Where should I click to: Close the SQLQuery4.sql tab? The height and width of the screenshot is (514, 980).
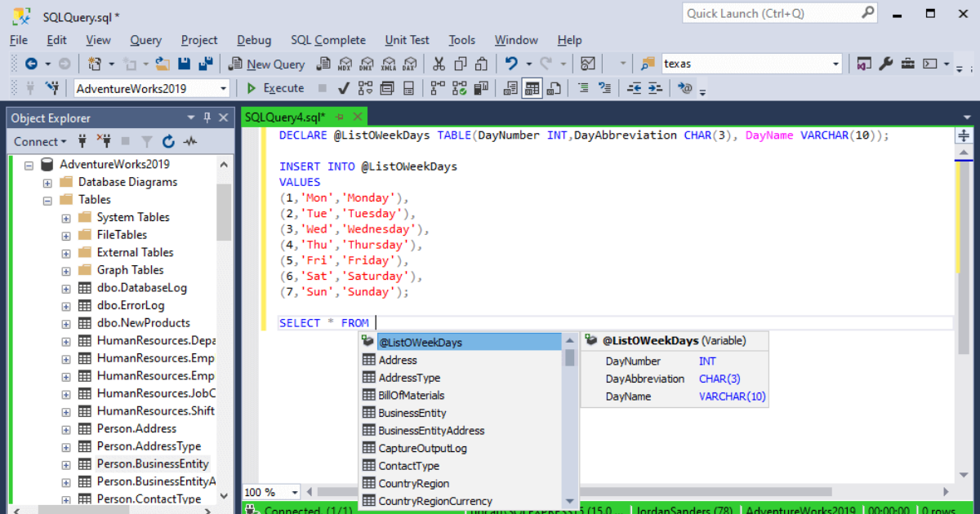357,117
